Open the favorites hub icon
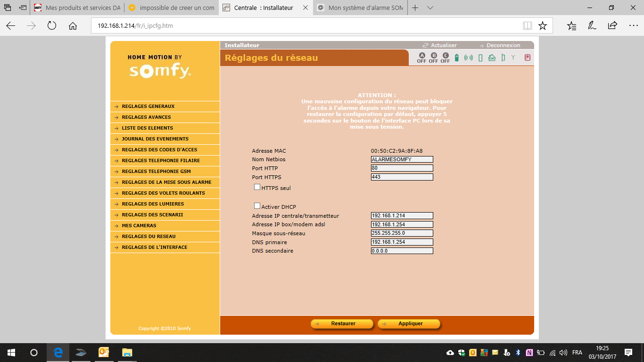Screen dimensions: 644x362 click(x=571, y=26)
